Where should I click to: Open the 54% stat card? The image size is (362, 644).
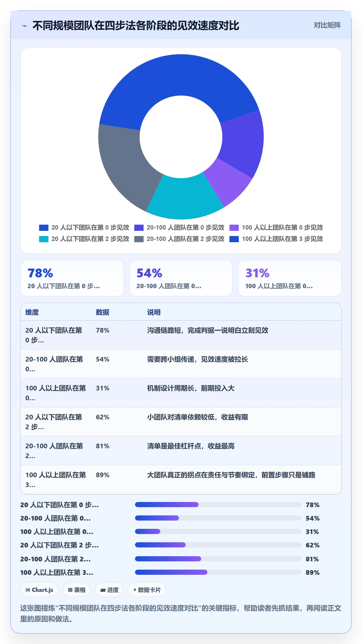click(181, 278)
